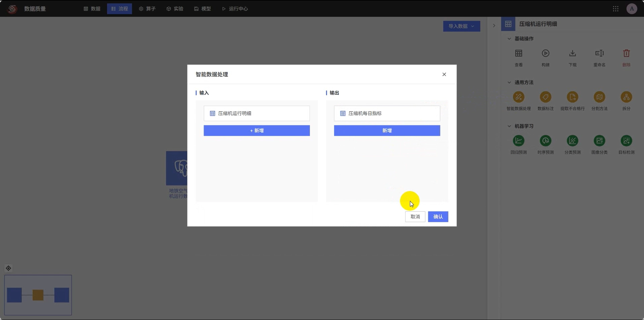Collapse the 基础操作 section
This screenshot has height=320, width=644.
(509, 39)
